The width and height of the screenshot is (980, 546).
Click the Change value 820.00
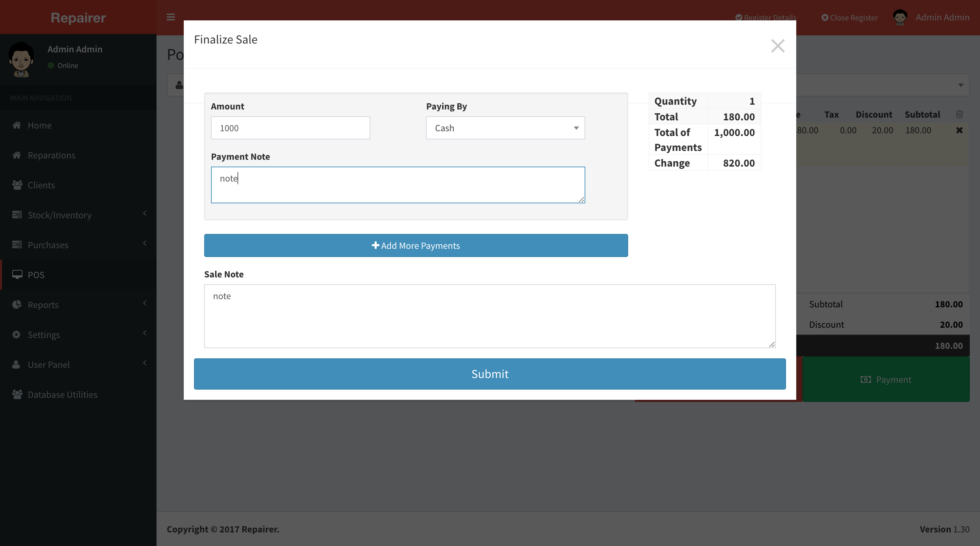tap(738, 163)
